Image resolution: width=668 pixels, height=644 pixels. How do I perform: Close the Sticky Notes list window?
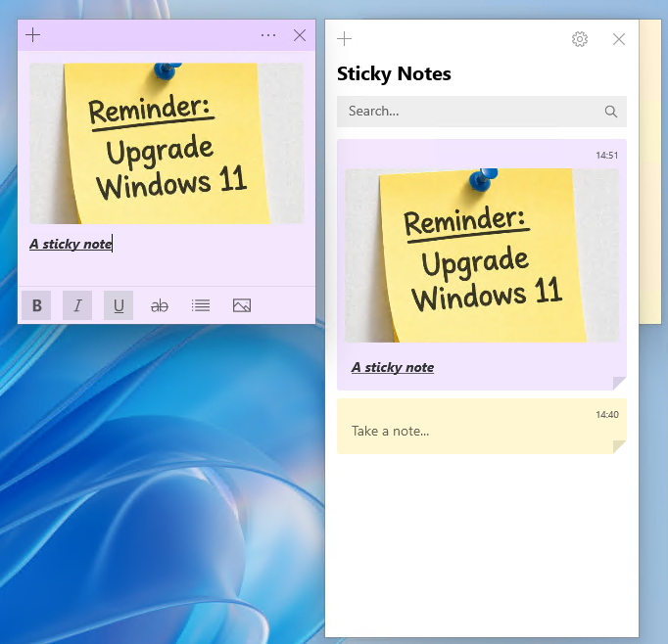point(619,39)
